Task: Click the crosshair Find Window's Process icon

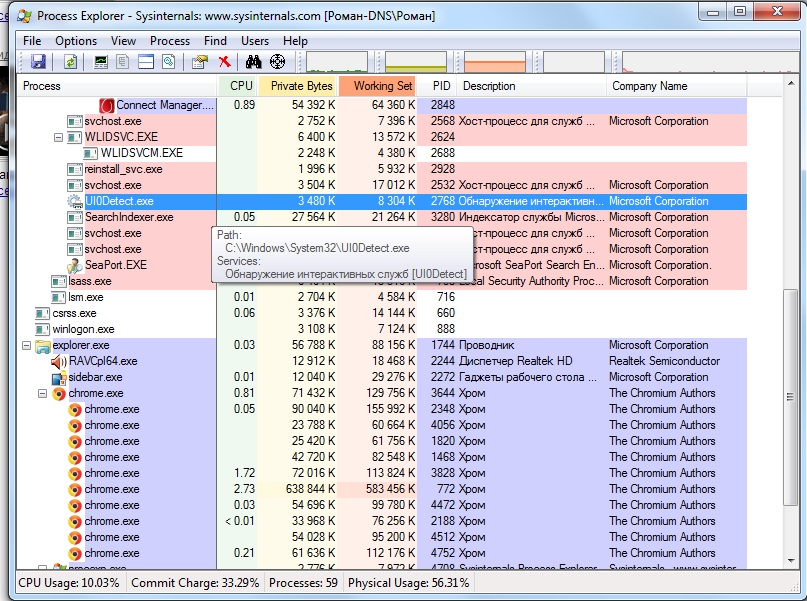Action: 277,62
